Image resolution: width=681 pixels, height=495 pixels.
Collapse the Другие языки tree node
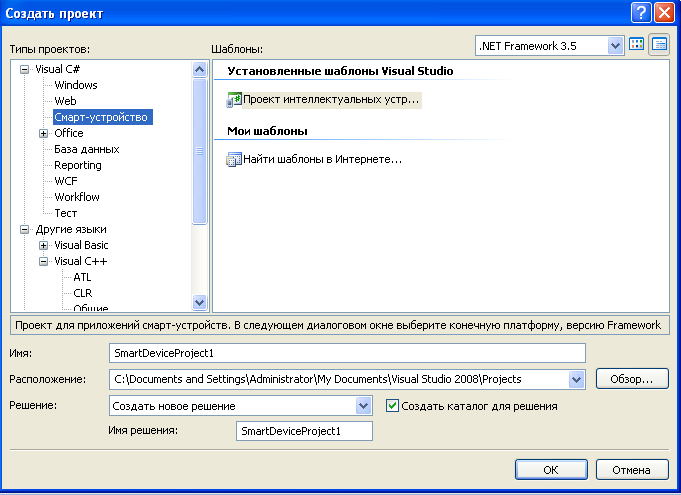point(25,229)
